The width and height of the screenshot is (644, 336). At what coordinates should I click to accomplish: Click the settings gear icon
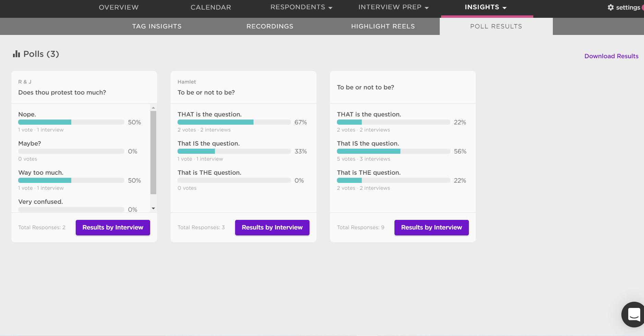[x=610, y=7]
